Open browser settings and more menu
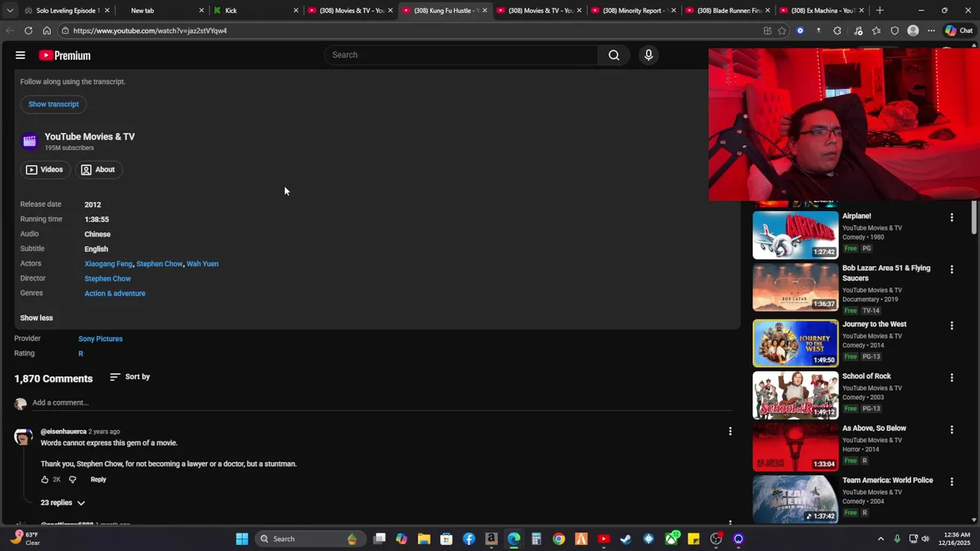The width and height of the screenshot is (980, 551). coord(931,31)
